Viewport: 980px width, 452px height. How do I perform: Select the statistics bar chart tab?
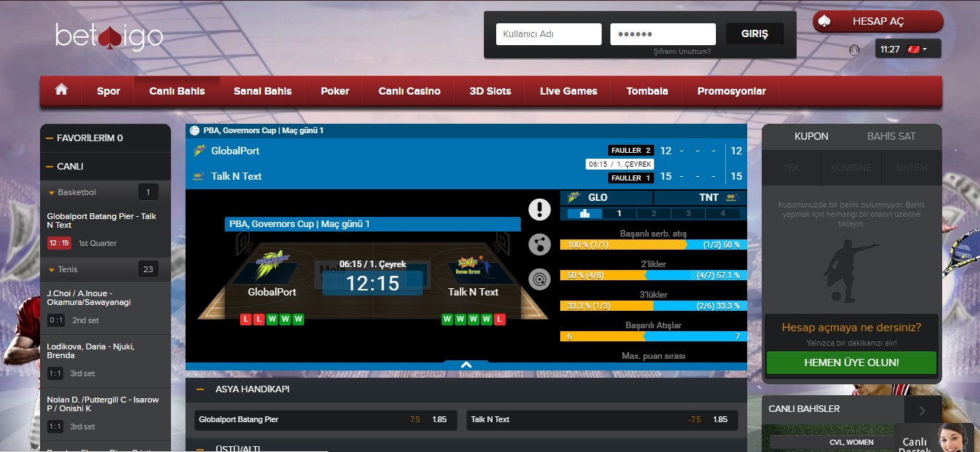click(x=584, y=214)
